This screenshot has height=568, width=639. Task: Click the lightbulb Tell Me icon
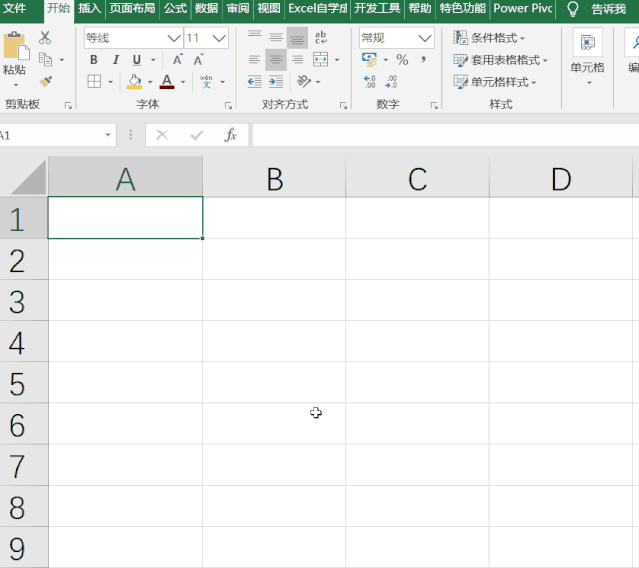573,8
